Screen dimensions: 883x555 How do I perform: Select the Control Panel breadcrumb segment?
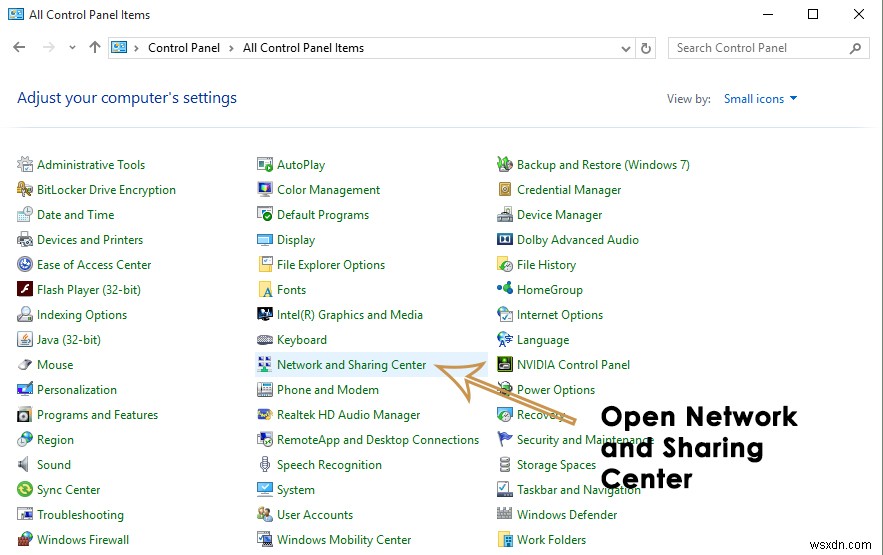(184, 48)
